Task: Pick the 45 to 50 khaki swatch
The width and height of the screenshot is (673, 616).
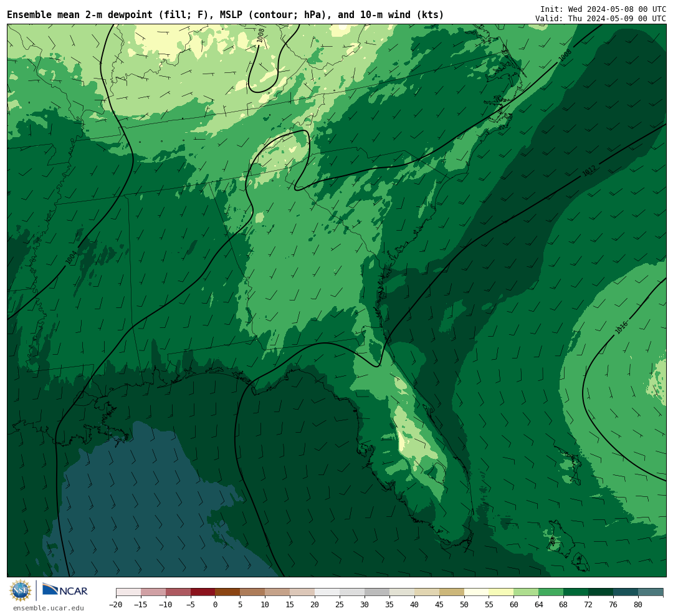Action: [452, 592]
